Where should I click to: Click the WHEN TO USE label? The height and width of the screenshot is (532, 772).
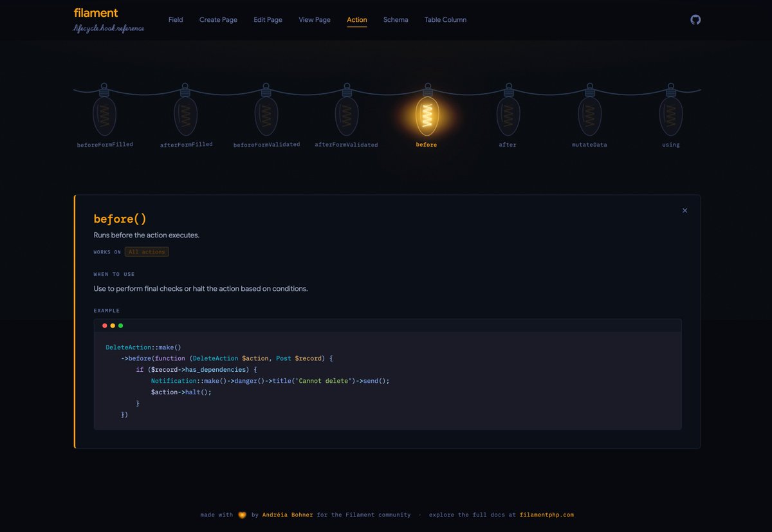pos(114,275)
